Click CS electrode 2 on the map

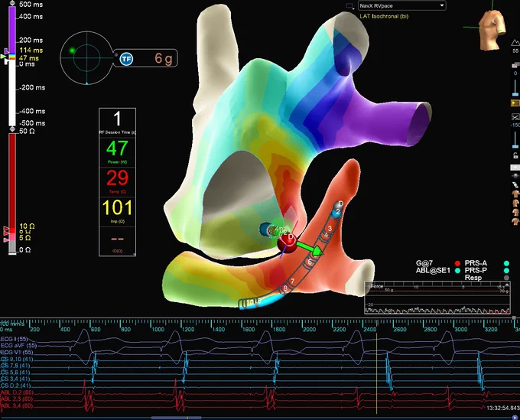(x=337, y=212)
